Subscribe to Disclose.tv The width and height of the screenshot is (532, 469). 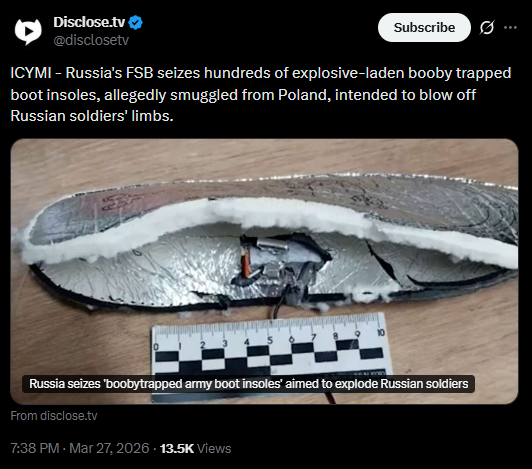(424, 27)
